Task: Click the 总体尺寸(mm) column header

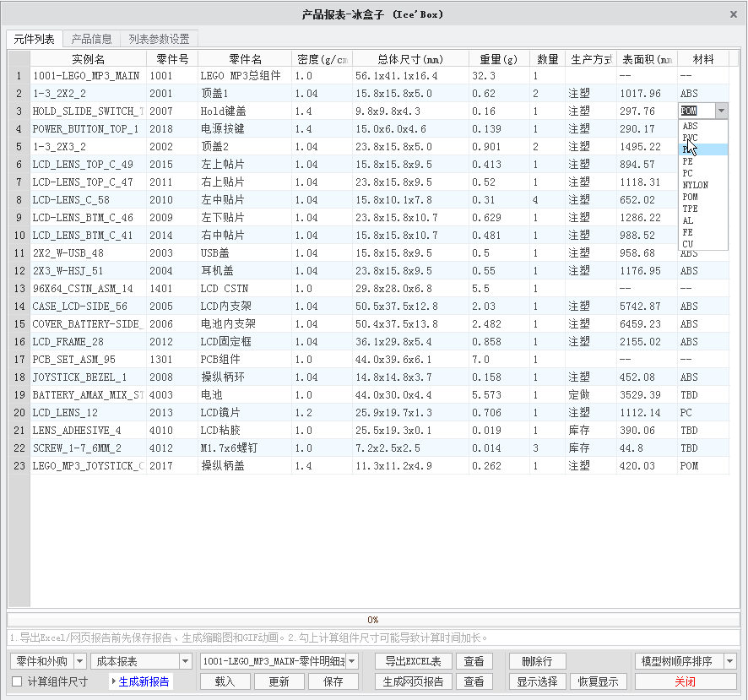Action: (411, 59)
